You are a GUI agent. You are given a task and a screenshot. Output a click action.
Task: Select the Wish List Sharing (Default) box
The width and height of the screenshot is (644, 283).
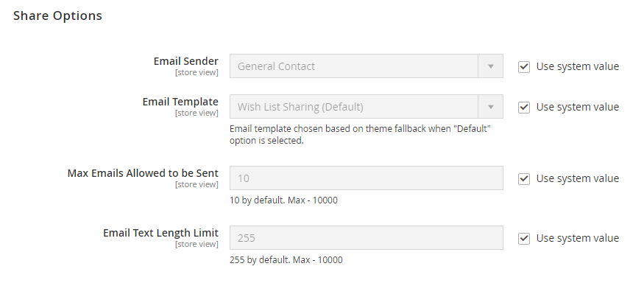click(x=367, y=107)
